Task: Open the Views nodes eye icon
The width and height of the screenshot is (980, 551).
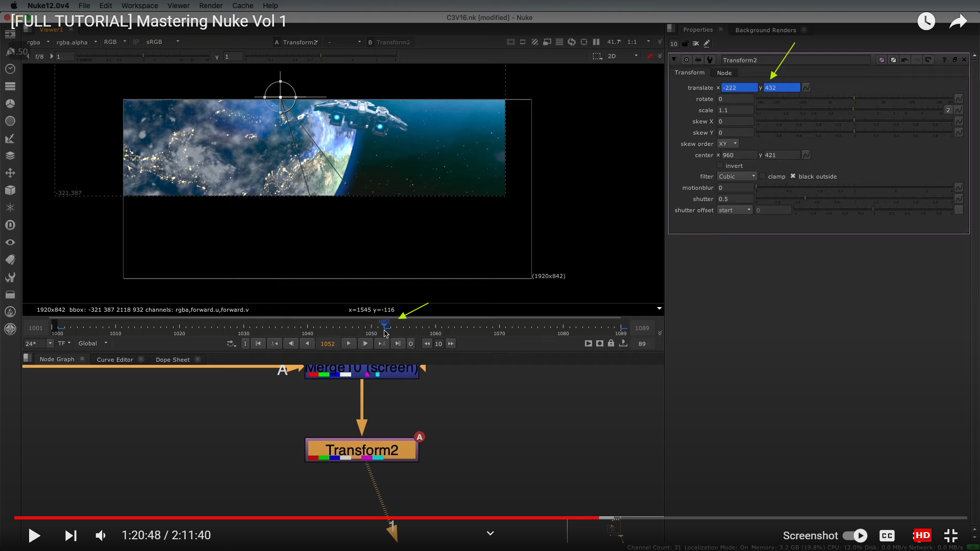Action: click(x=10, y=242)
